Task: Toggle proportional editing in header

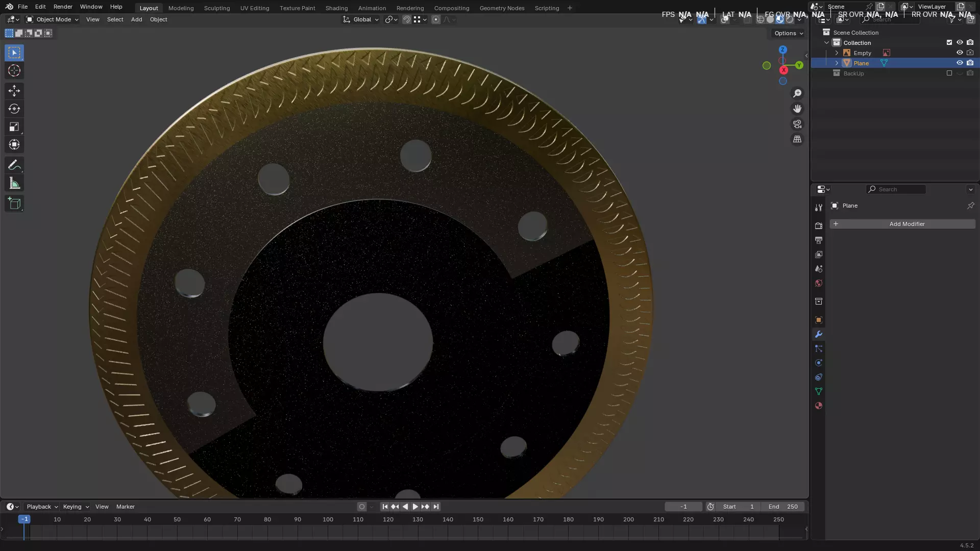Action: (x=436, y=19)
